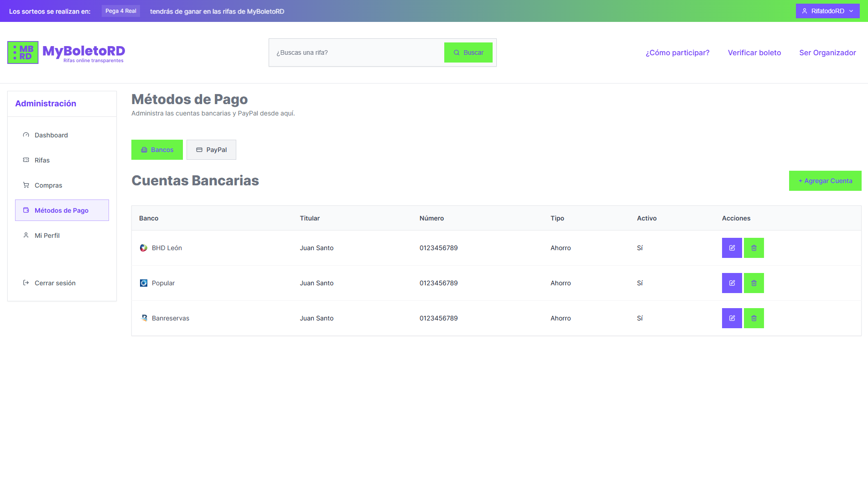This screenshot has height=493, width=868.
Task: Open the RifatodoRD user dropdown
Action: [827, 11]
